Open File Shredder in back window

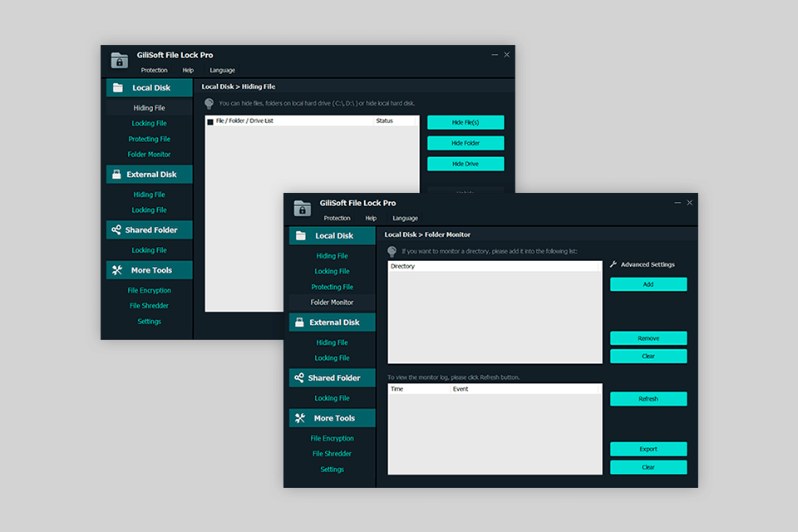pos(149,305)
